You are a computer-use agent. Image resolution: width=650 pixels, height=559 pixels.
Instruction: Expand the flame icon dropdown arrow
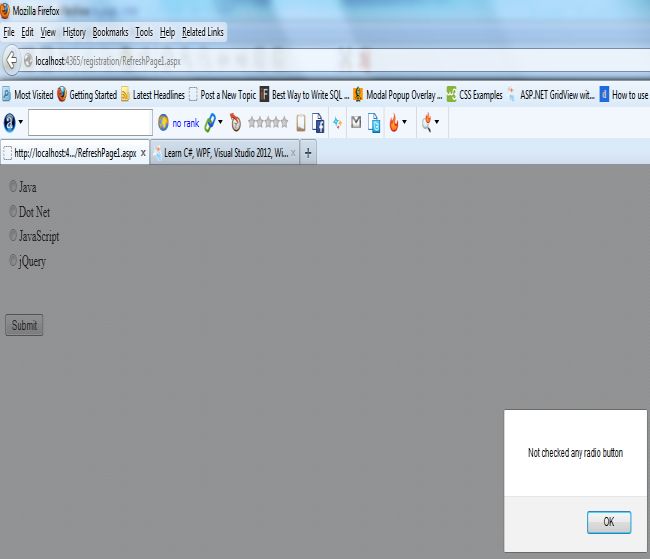pos(404,122)
